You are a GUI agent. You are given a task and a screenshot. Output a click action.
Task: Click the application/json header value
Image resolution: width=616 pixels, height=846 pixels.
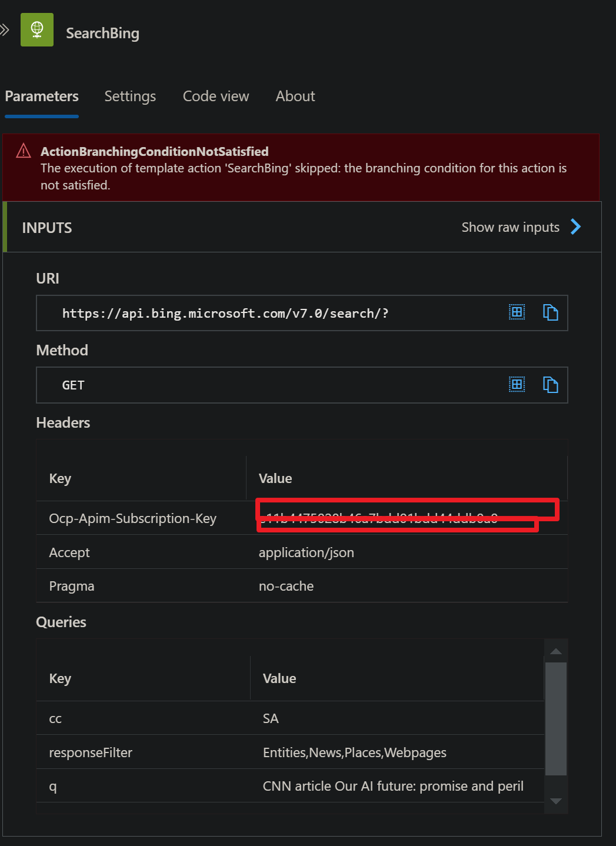(307, 552)
